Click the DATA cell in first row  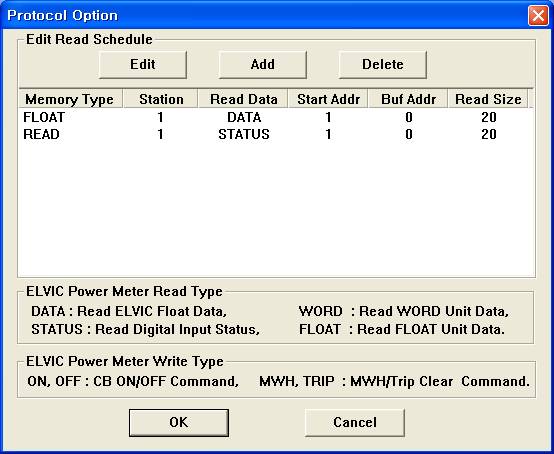[x=244, y=117]
